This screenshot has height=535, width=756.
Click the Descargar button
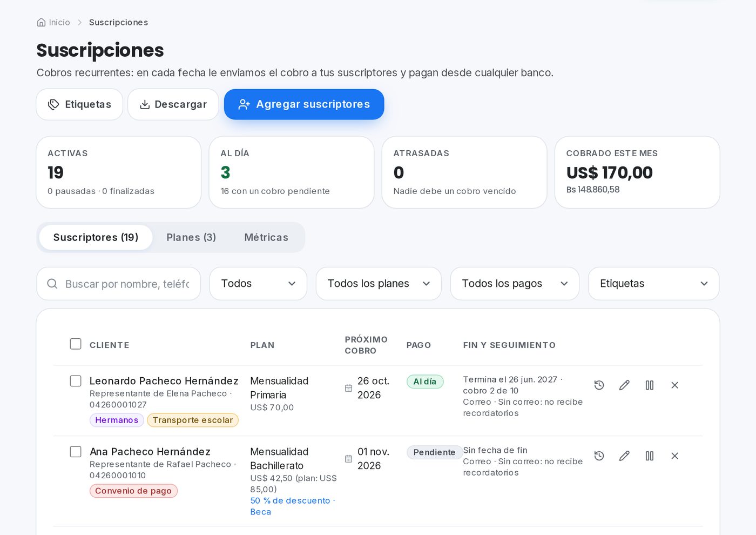pyautogui.click(x=173, y=104)
